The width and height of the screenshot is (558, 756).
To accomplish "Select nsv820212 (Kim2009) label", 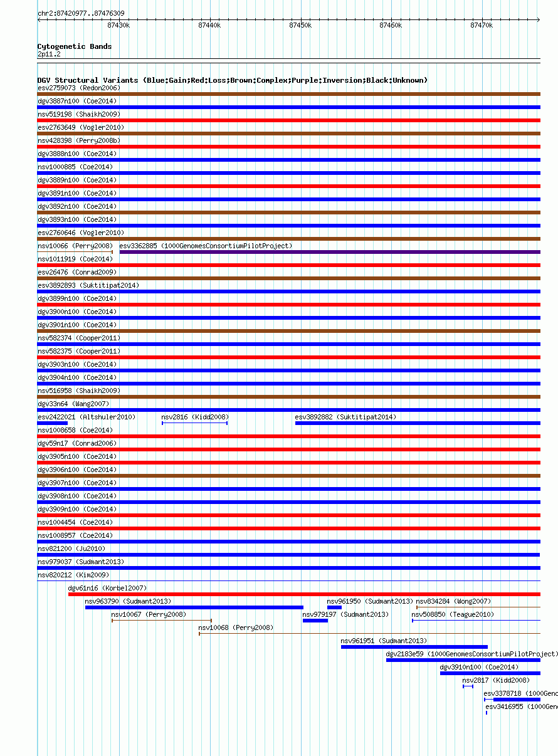I will 73,575.
